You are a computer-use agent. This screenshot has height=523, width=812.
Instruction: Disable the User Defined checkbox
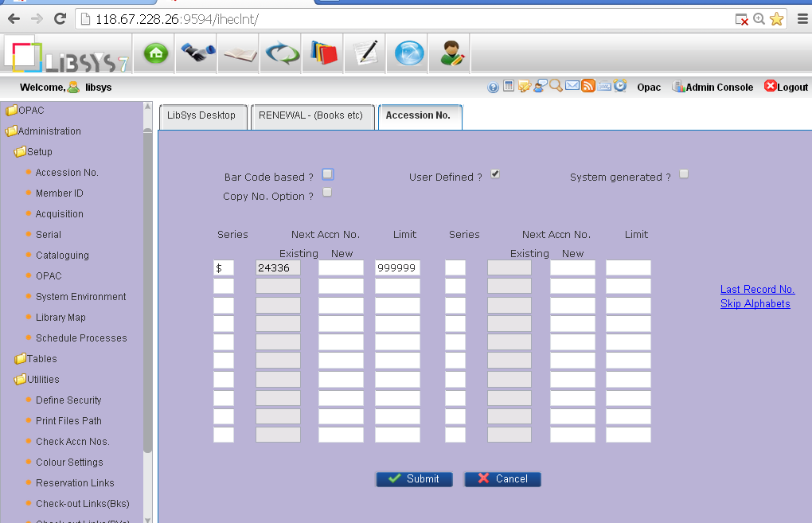[x=495, y=174]
